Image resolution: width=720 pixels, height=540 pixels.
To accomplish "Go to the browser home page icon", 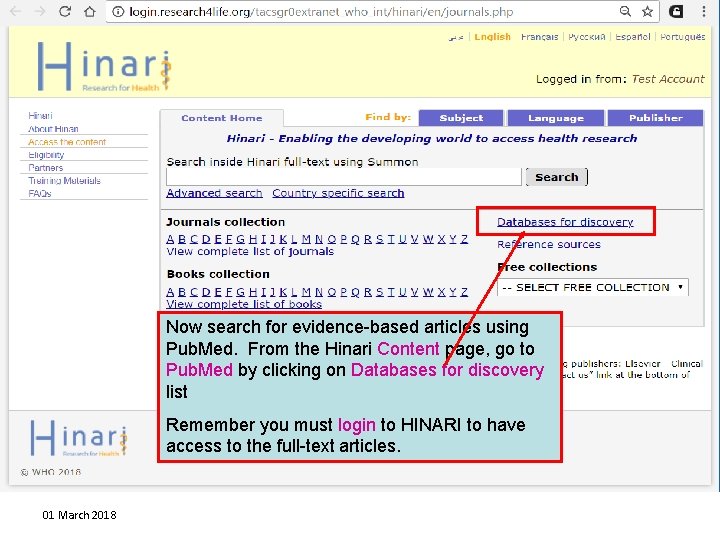I will (90, 11).
